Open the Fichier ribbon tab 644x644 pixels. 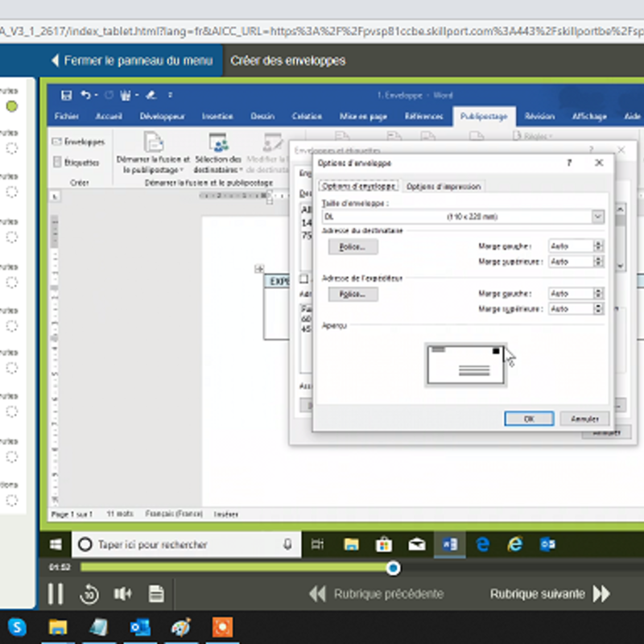point(67,116)
